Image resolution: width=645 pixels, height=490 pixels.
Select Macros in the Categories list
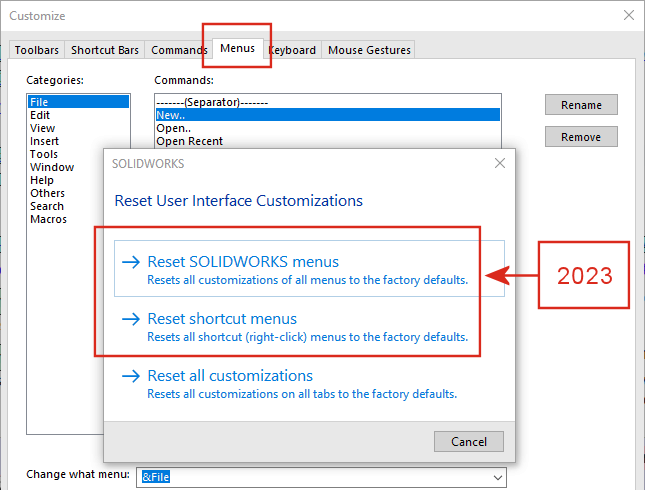(x=48, y=219)
